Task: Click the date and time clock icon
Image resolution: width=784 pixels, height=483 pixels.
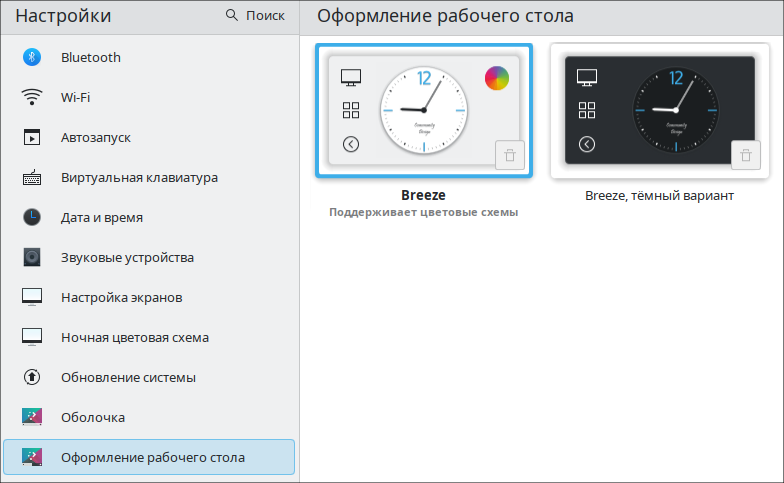Action: [x=32, y=217]
